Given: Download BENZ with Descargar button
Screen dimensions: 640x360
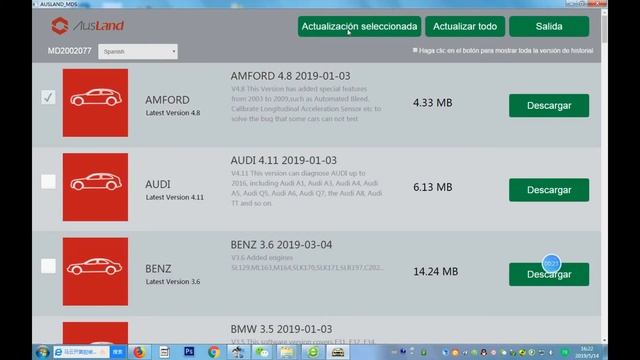Looking at the screenshot, I should [x=549, y=274].
